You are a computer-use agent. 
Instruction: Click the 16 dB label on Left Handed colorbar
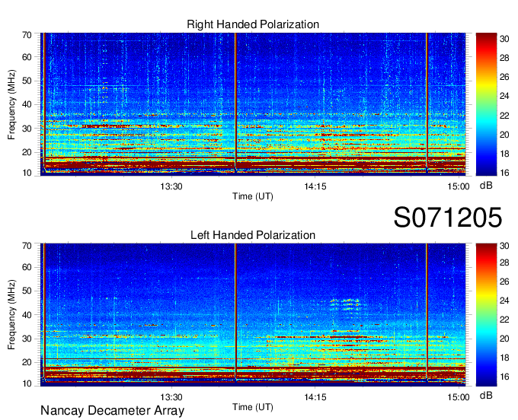coord(504,377)
